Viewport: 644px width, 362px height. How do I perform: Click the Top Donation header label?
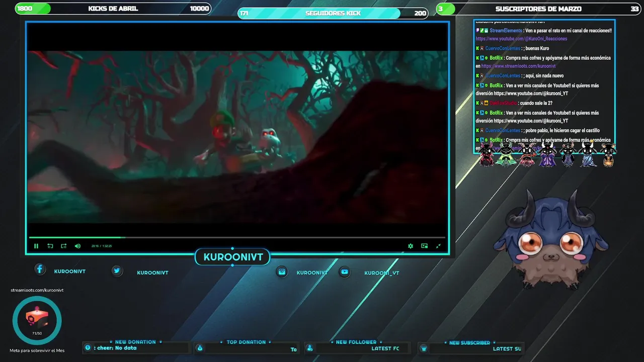(246, 342)
